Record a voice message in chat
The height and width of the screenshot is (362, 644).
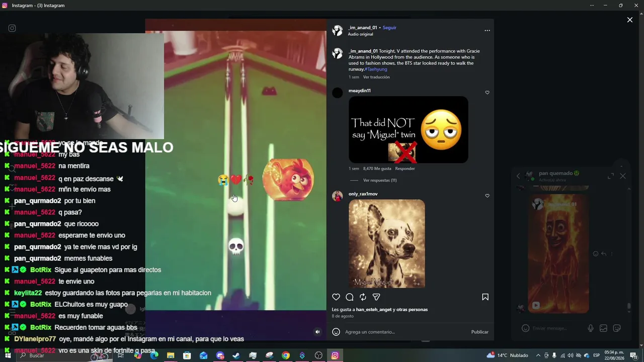point(591,328)
